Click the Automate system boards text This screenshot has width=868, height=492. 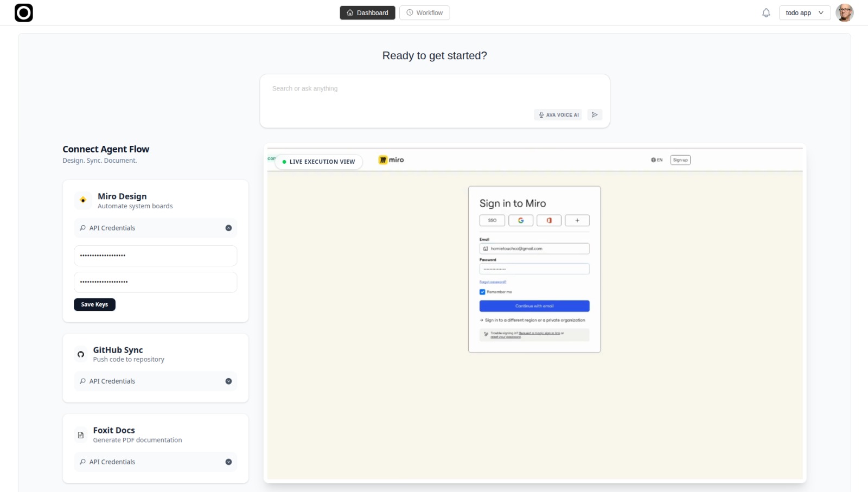135,206
